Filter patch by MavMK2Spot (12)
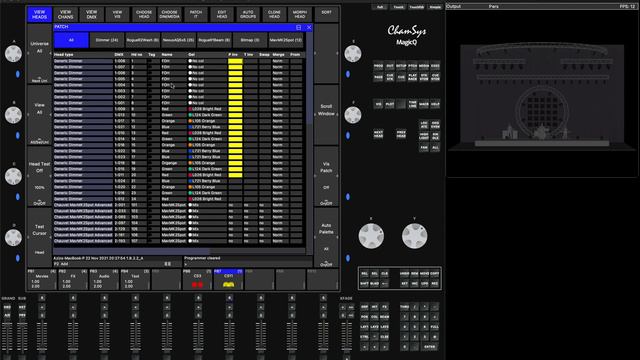The width and height of the screenshot is (640, 360). 286,40
